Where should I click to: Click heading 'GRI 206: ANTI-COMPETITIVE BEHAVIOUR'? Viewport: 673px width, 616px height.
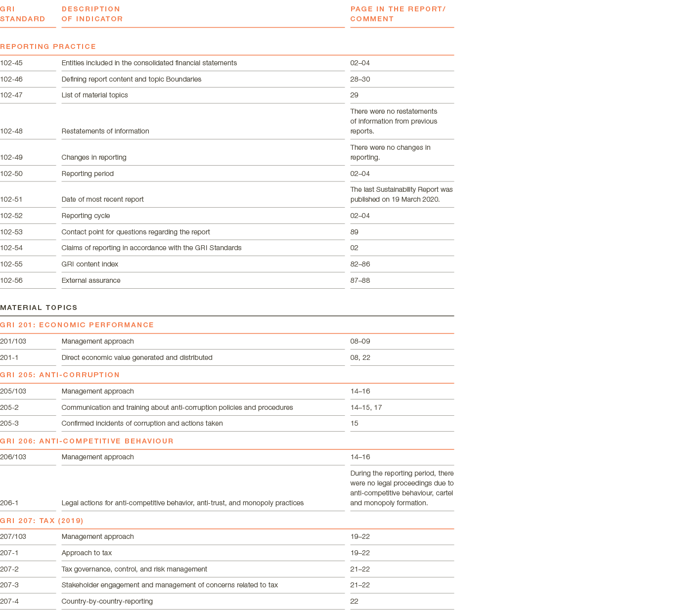pos(87,441)
